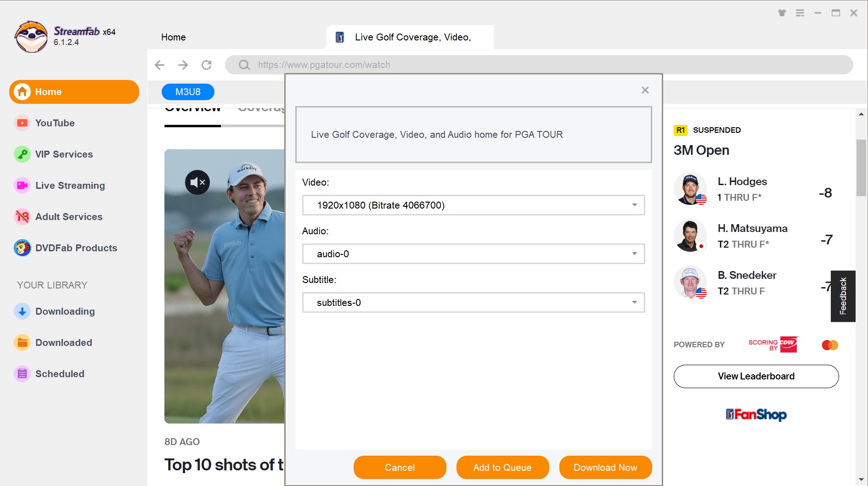Click the shirt skin icon in title bar
Image resolution: width=868 pixels, height=486 pixels.
tap(782, 13)
